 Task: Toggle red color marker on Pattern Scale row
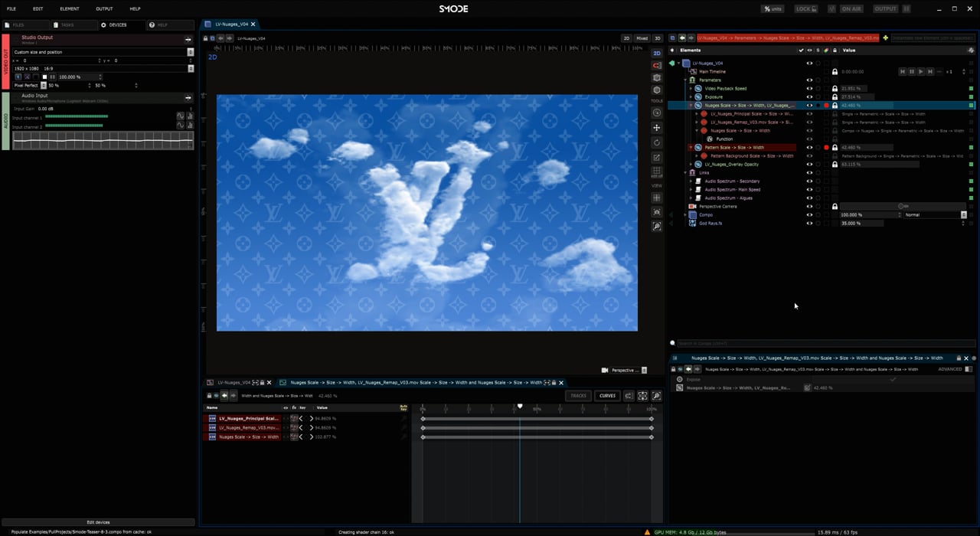[826, 147]
